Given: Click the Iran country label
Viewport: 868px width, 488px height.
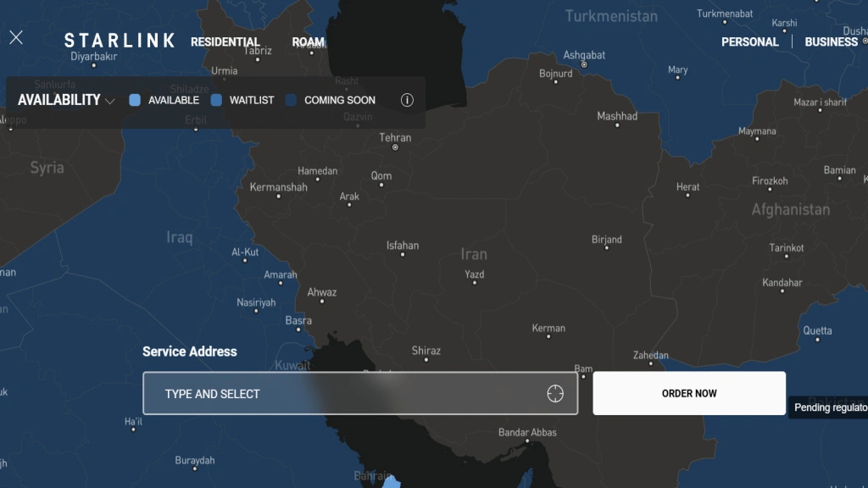Looking at the screenshot, I should pyautogui.click(x=474, y=254).
